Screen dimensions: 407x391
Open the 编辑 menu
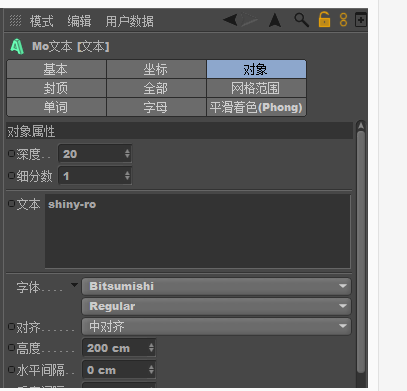coord(79,21)
